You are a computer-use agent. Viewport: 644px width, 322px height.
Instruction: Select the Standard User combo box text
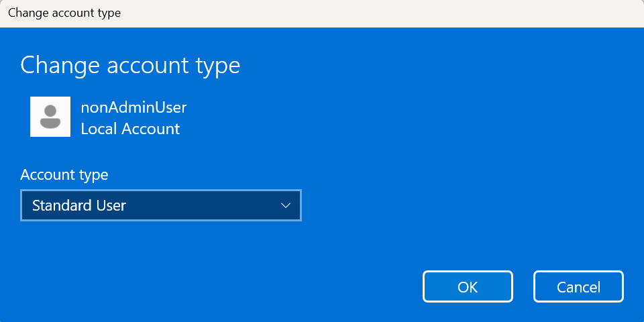pos(79,205)
